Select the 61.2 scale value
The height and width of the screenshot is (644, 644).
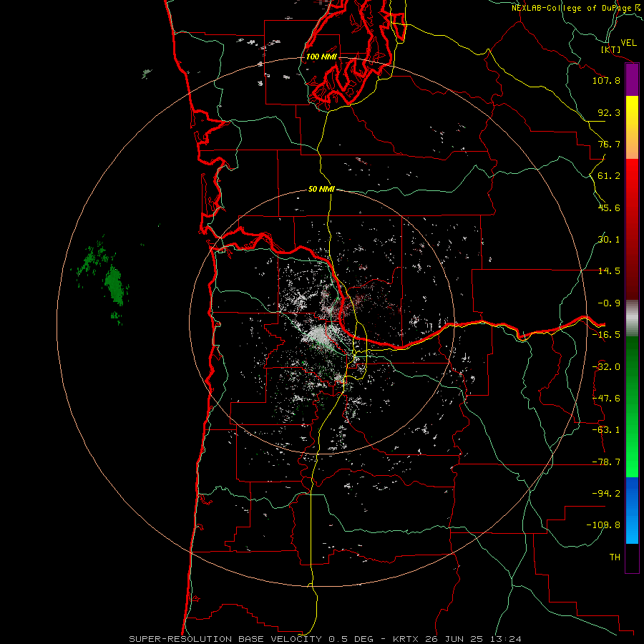click(x=609, y=176)
